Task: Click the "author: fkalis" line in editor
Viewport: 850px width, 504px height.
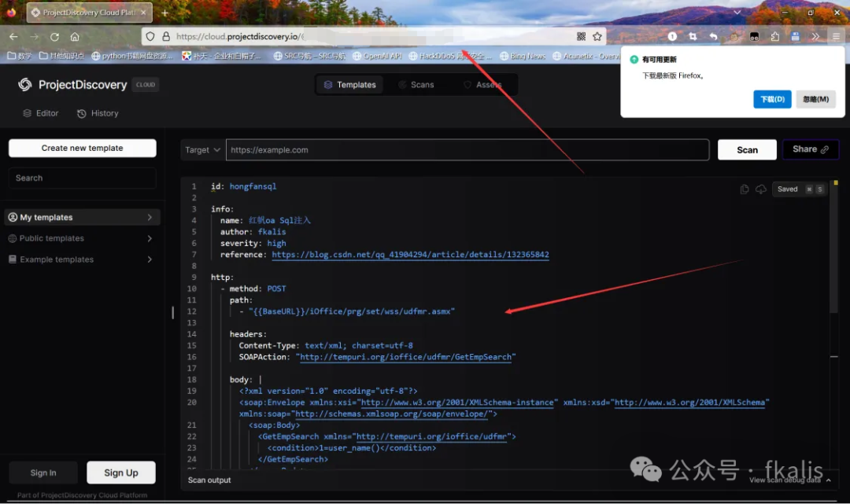Action: pyautogui.click(x=253, y=232)
